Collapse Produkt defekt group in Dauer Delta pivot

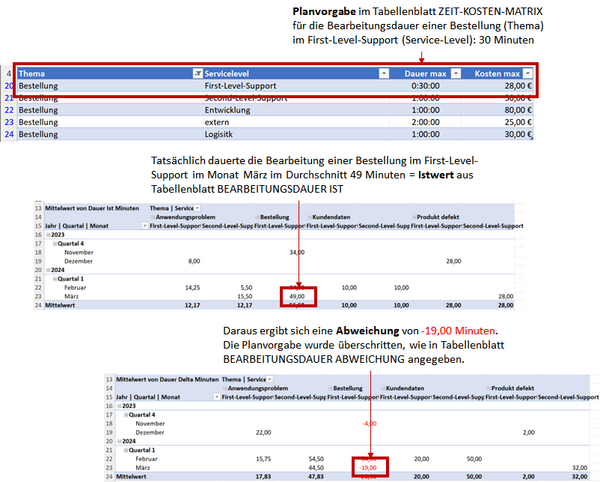point(488,388)
